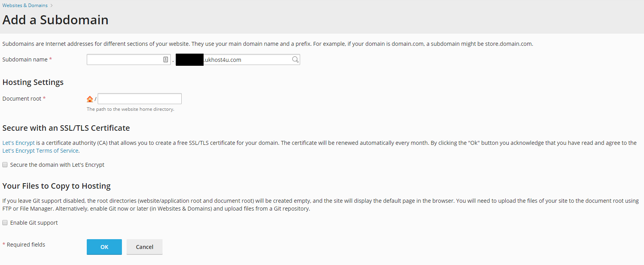The width and height of the screenshot is (644, 265).
Task: Enable Secure the domain with Let's Encrypt
Action: pos(5,164)
